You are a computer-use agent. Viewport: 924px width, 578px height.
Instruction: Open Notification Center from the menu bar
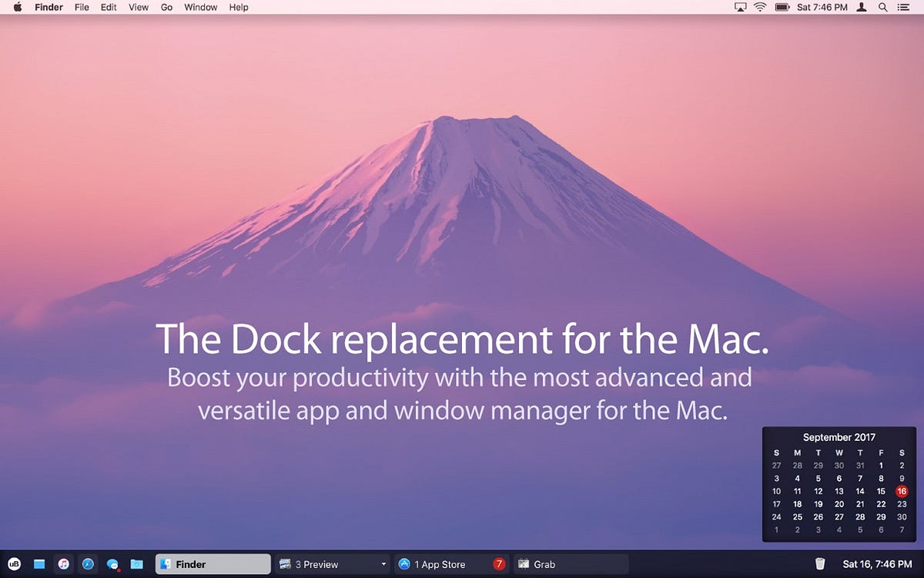(x=904, y=7)
